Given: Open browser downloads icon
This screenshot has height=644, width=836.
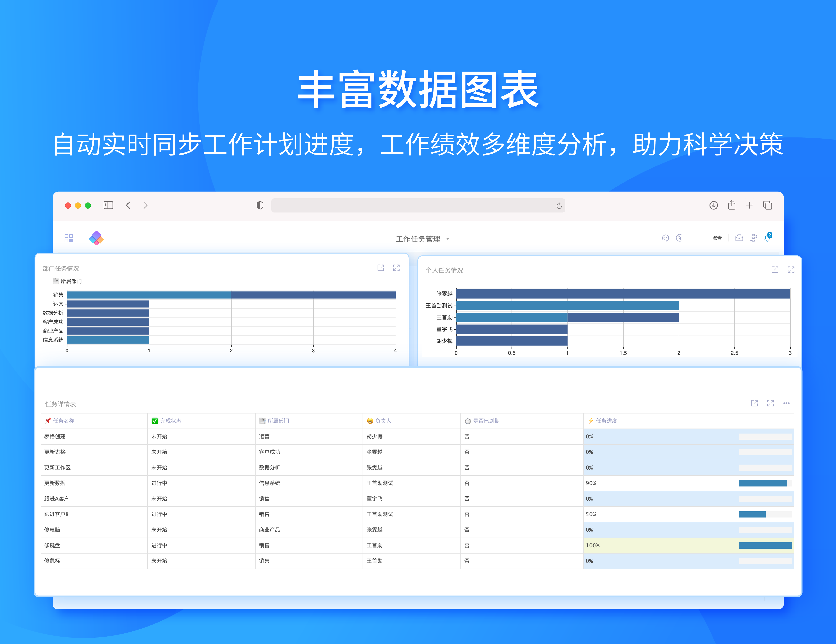Looking at the screenshot, I should click(714, 205).
